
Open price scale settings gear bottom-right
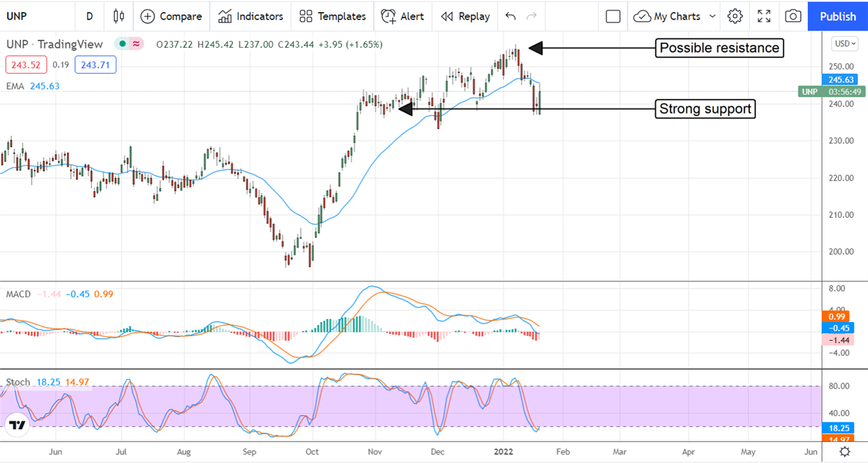pyautogui.click(x=844, y=451)
